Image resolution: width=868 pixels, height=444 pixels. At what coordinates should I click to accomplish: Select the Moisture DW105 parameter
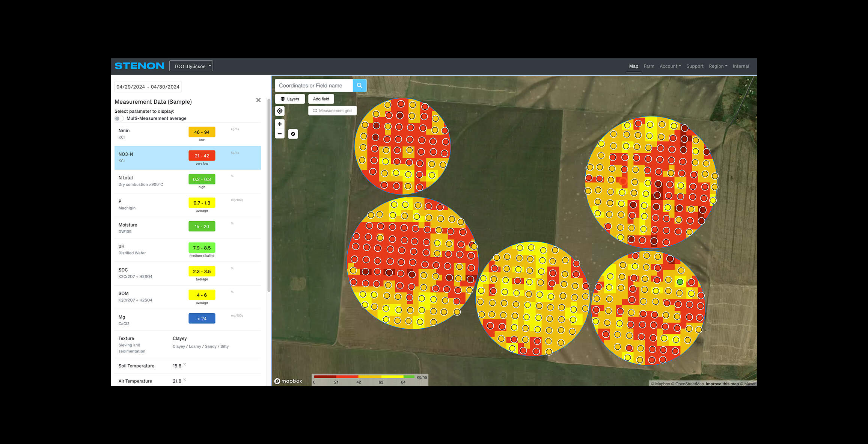pos(188,228)
